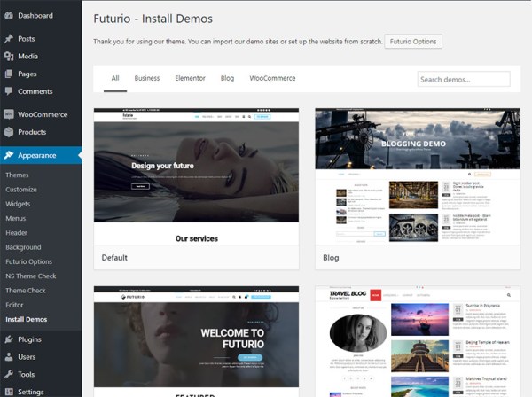Open Futurio Options in sidebar submenu

coord(29,261)
